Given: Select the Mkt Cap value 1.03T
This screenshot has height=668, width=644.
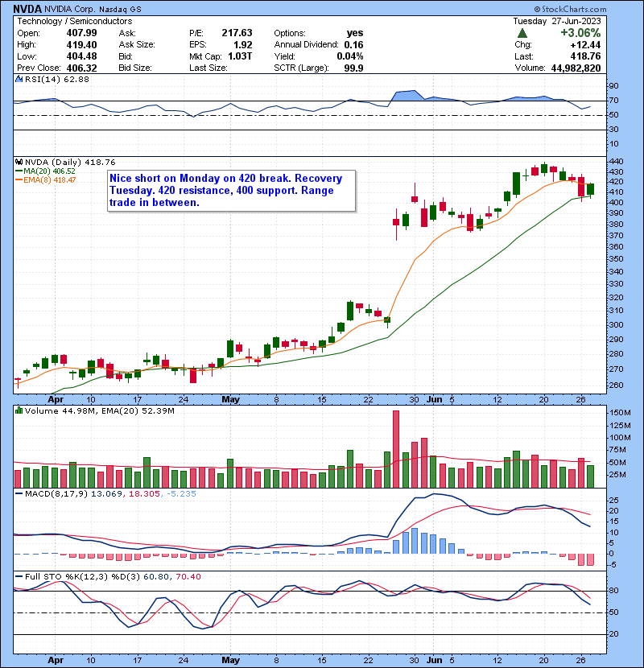Looking at the screenshot, I should tap(240, 56).
